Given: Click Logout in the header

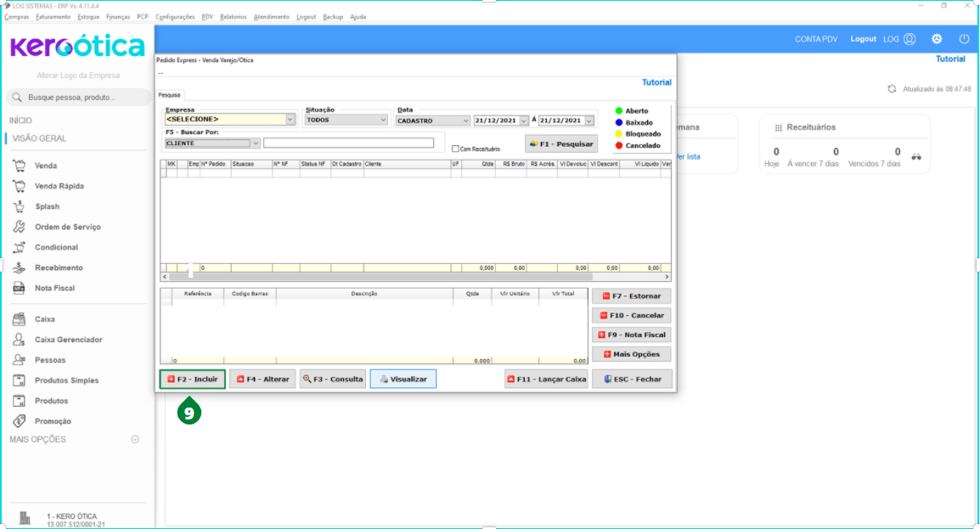Looking at the screenshot, I should [x=863, y=39].
